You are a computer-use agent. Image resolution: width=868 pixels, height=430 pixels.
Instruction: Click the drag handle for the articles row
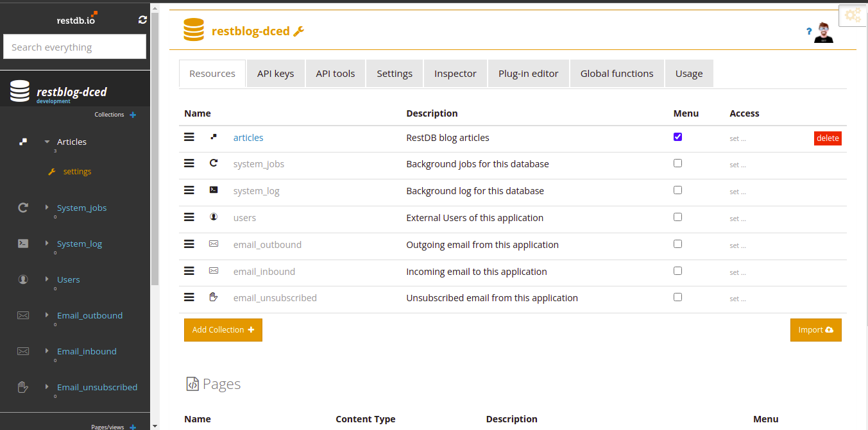189,137
